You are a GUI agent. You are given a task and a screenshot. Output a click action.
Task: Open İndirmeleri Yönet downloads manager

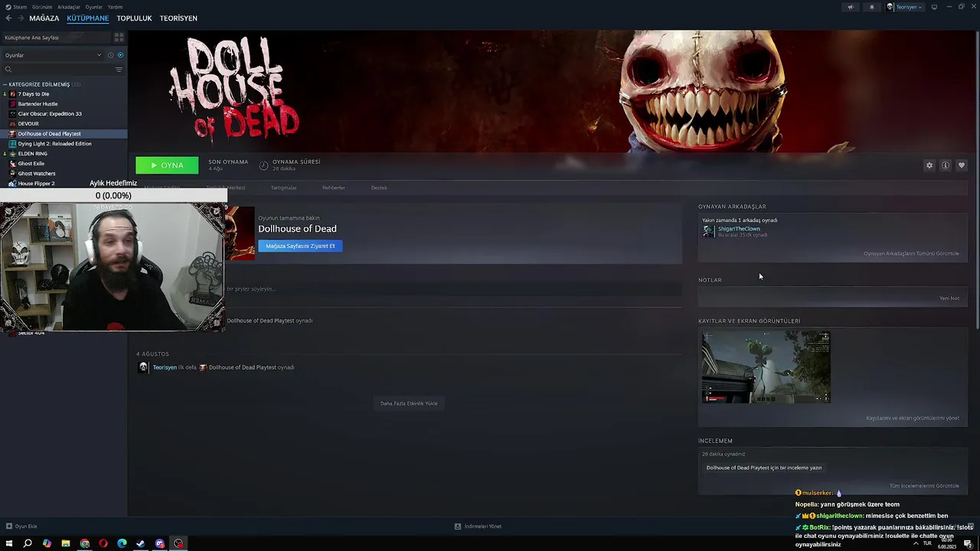point(479,527)
